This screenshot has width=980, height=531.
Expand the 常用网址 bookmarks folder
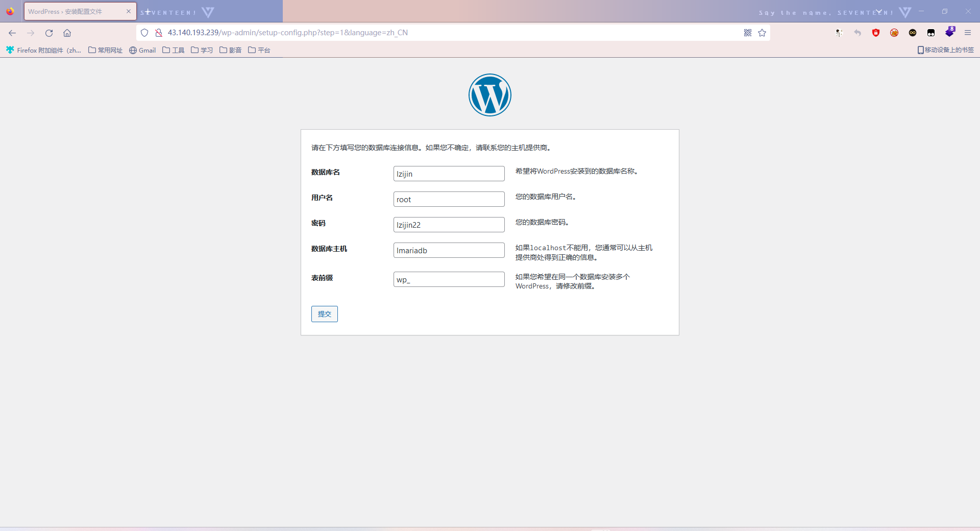pyautogui.click(x=106, y=50)
